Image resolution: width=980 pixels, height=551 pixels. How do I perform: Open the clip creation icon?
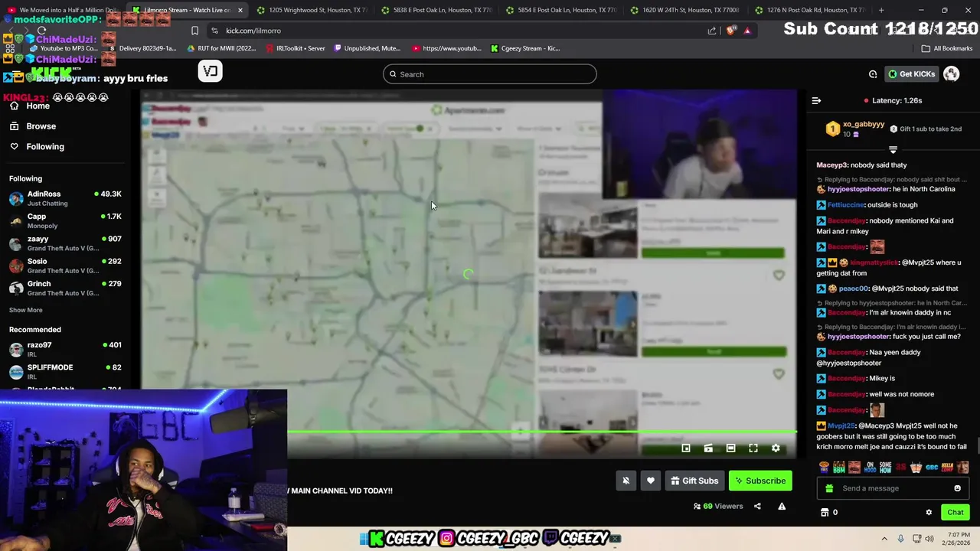click(x=708, y=448)
